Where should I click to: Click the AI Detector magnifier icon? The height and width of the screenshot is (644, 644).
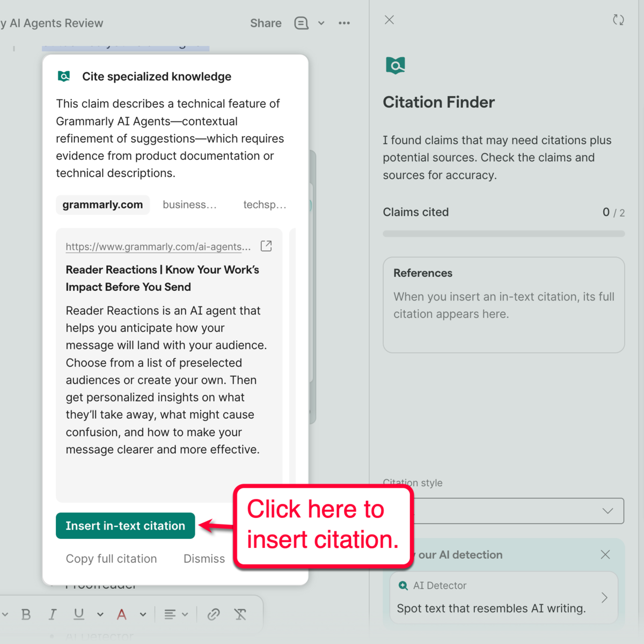(403, 586)
